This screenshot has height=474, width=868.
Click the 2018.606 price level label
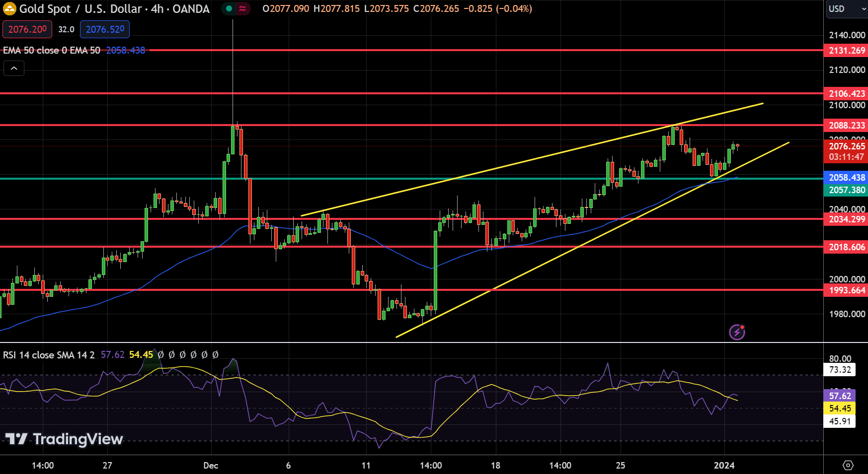tap(846, 247)
